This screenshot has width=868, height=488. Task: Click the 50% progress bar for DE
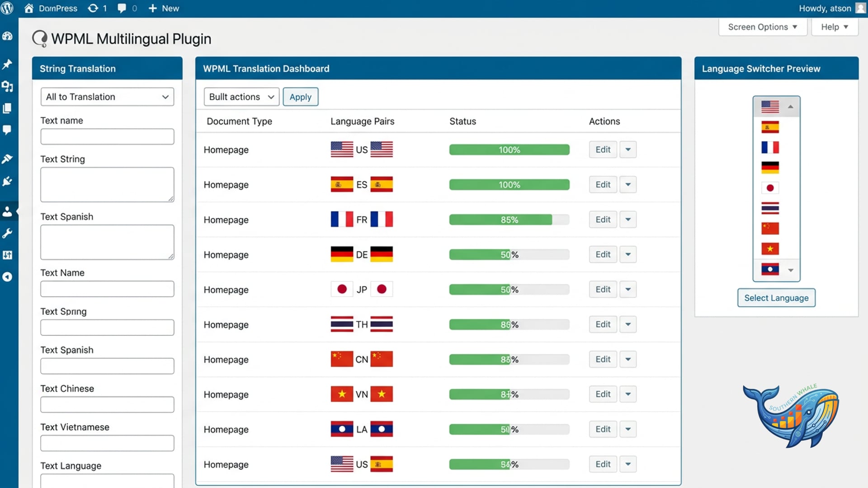click(509, 254)
